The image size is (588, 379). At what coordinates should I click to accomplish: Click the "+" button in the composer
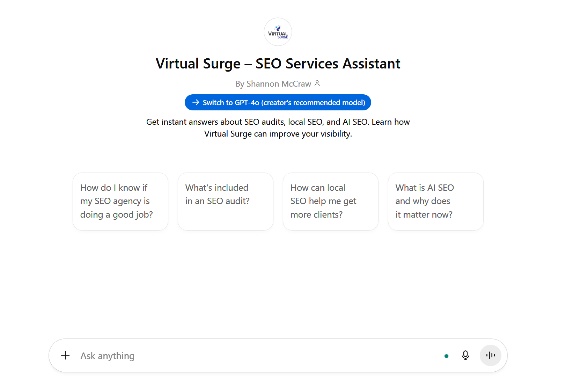click(65, 355)
